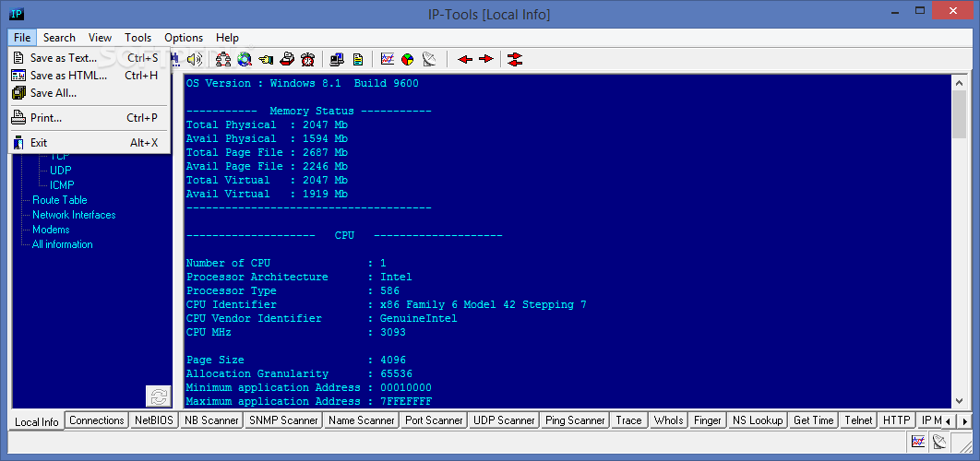Click the tab strip right scroll arrow

(x=964, y=421)
